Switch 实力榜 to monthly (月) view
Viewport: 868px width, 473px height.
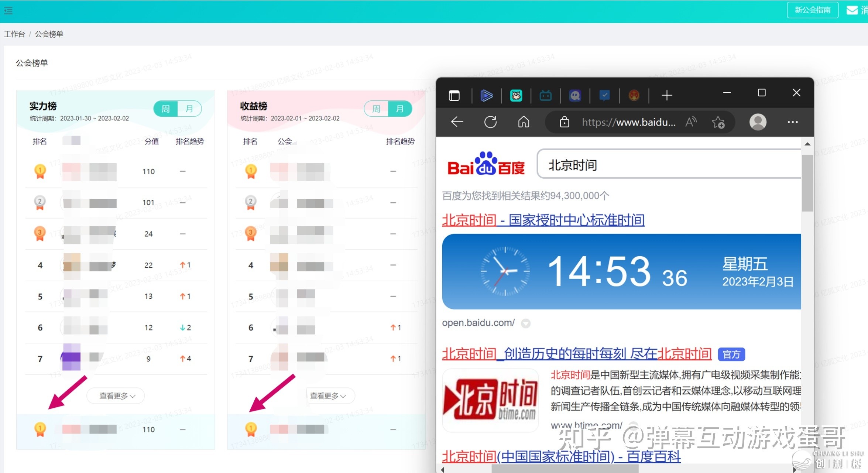point(189,109)
